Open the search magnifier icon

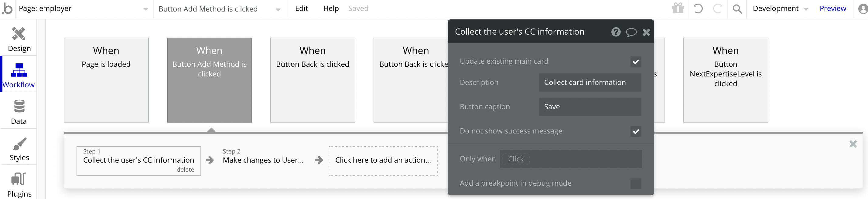pyautogui.click(x=737, y=9)
